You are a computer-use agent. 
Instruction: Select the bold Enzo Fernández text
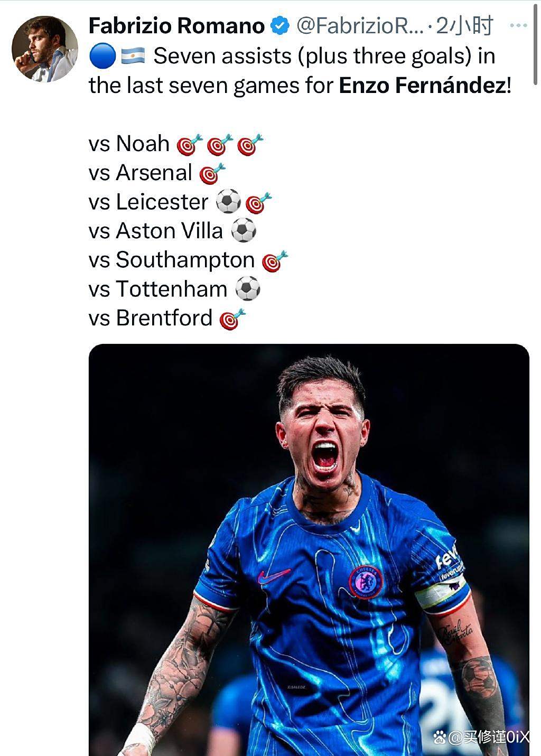tap(422, 86)
